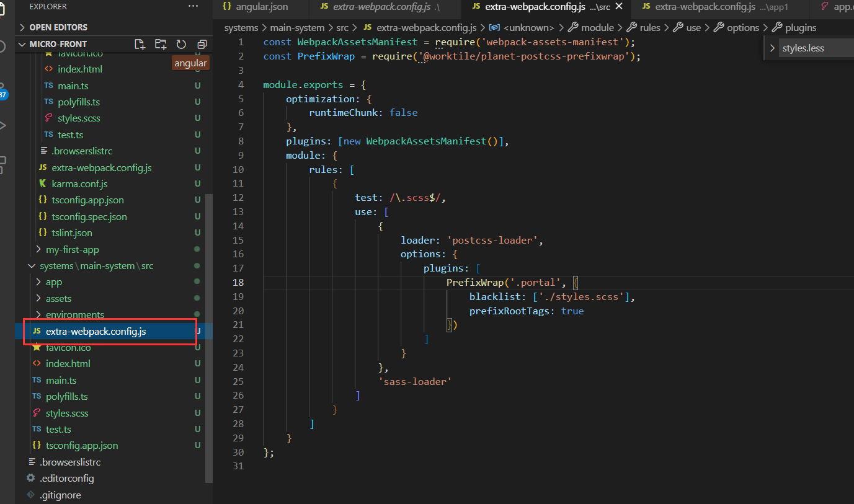Toggle the replace chevron beside styles.less
This screenshot has width=854, height=504.
[x=772, y=48]
